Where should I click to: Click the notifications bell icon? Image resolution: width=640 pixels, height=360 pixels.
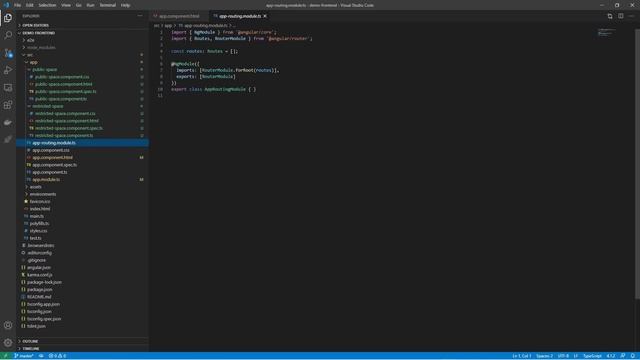coord(632,356)
